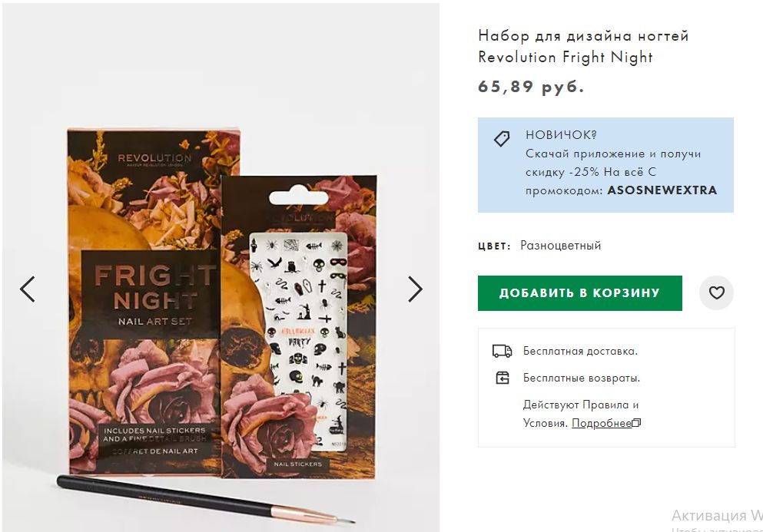Click the nail stickers pack in photo

coord(298,326)
